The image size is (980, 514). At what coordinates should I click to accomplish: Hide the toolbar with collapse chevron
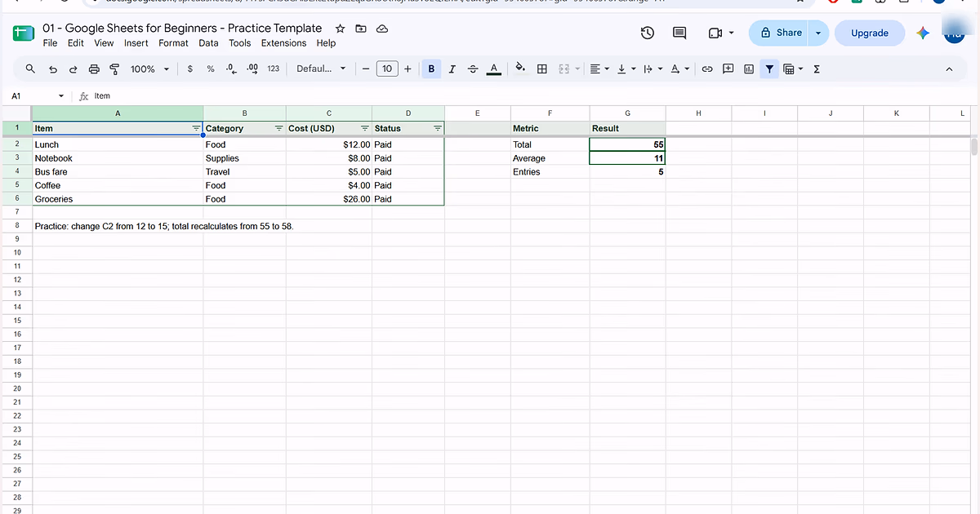[x=949, y=69]
